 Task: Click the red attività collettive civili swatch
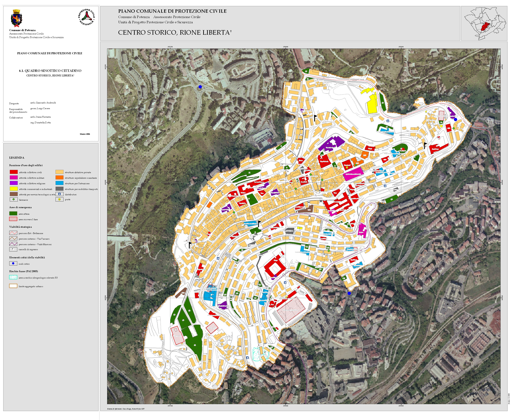[x=14, y=172]
